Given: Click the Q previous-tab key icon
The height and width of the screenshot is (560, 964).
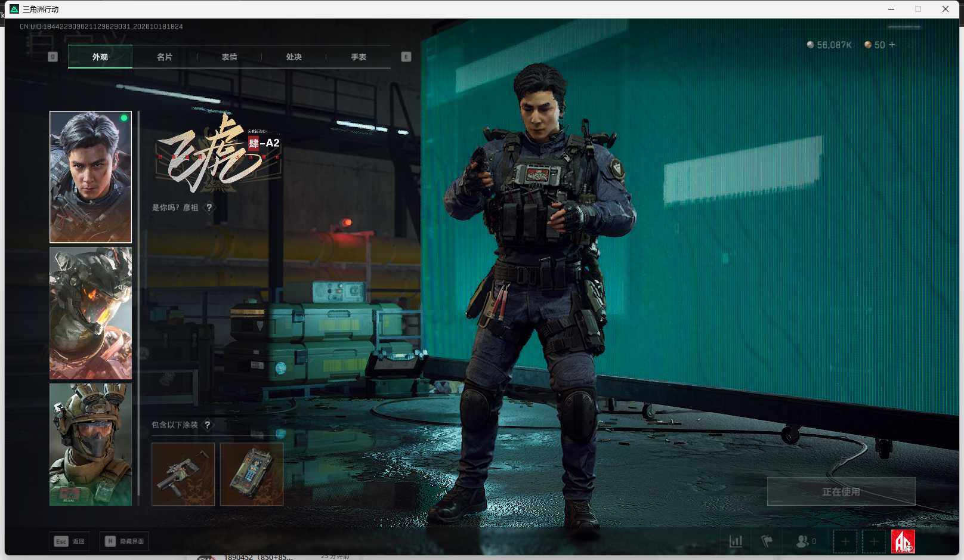Looking at the screenshot, I should click(x=52, y=57).
